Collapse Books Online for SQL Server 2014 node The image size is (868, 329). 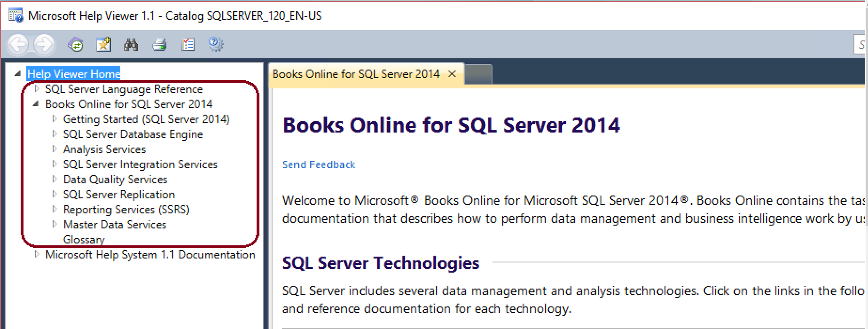point(36,104)
